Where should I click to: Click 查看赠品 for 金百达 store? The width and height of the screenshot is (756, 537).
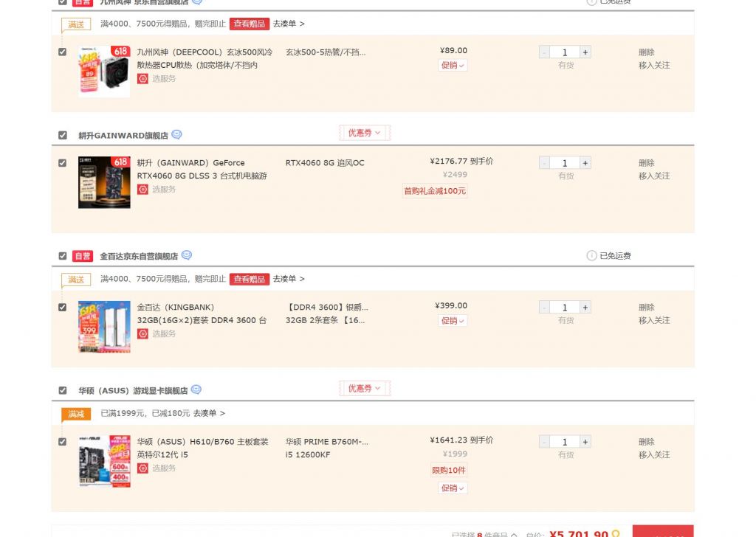[x=250, y=280]
